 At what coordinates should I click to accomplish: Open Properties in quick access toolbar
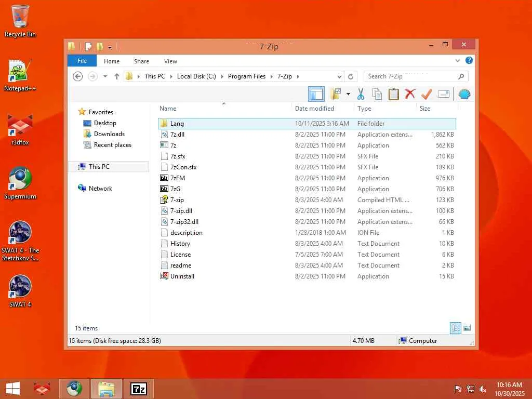(x=88, y=46)
